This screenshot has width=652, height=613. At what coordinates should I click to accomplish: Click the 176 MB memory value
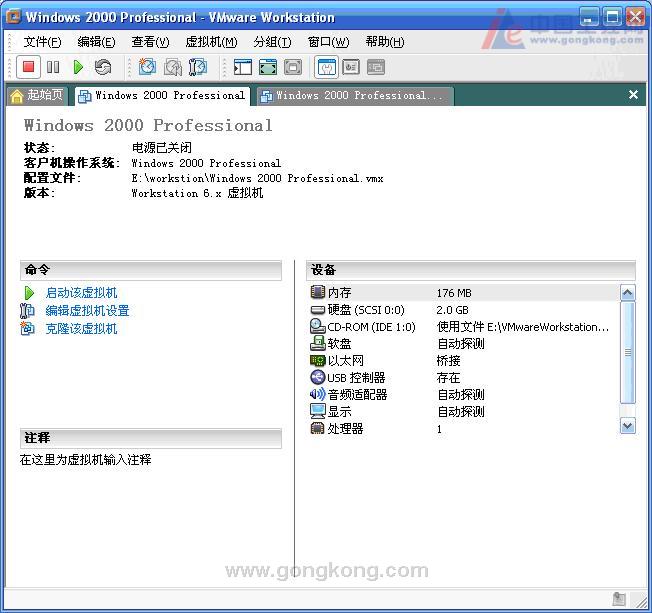point(454,293)
